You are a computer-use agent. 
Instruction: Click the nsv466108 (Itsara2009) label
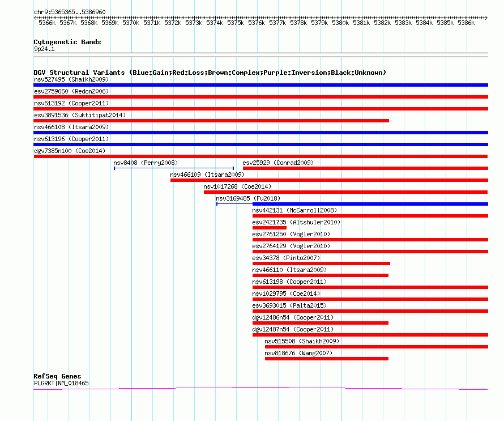(x=71, y=127)
